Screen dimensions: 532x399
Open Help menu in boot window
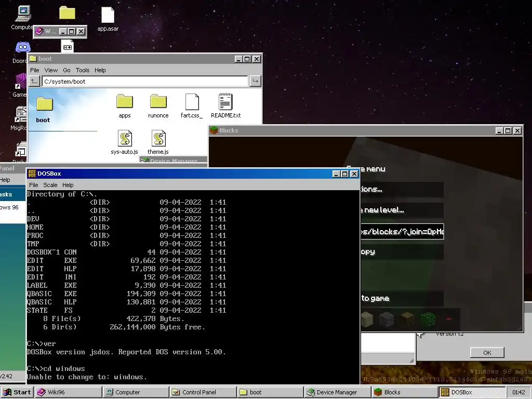pos(100,70)
